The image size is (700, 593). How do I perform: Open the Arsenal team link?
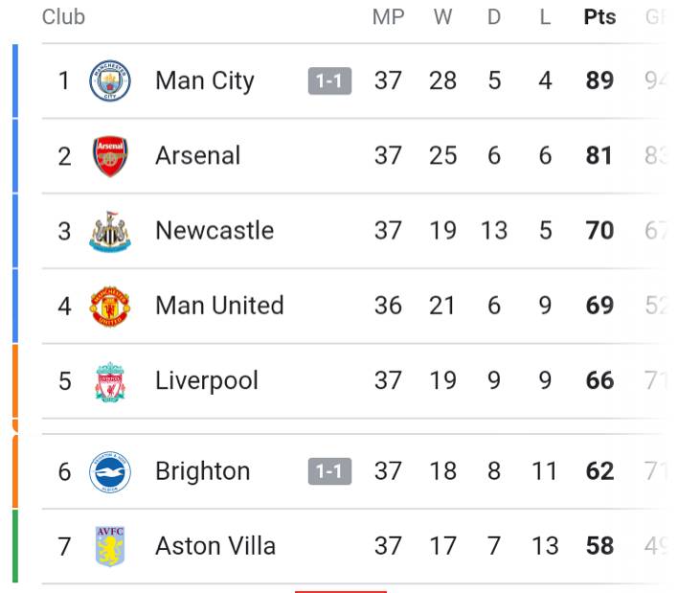coord(197,156)
